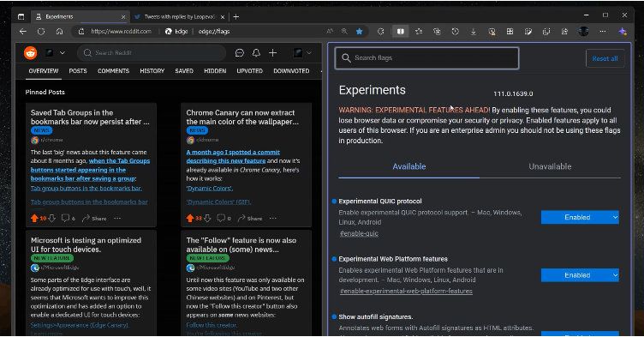Open The "Follow" feature post title
Viewport: 644px width, 337px height.
click(x=241, y=245)
